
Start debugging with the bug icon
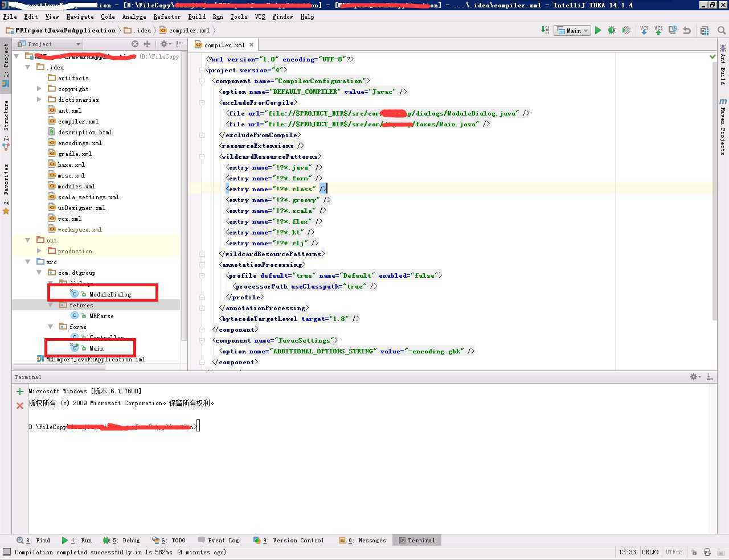tap(612, 30)
